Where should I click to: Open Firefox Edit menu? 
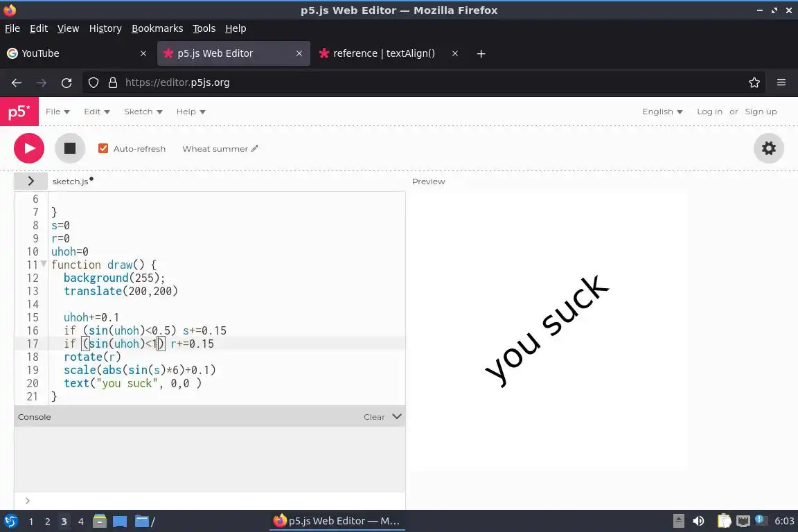point(39,28)
